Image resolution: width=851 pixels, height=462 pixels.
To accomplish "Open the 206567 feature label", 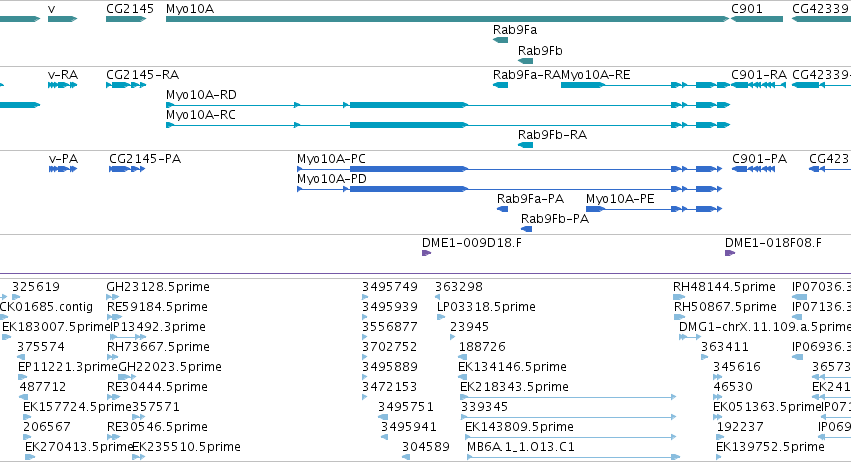I will 47,427.
